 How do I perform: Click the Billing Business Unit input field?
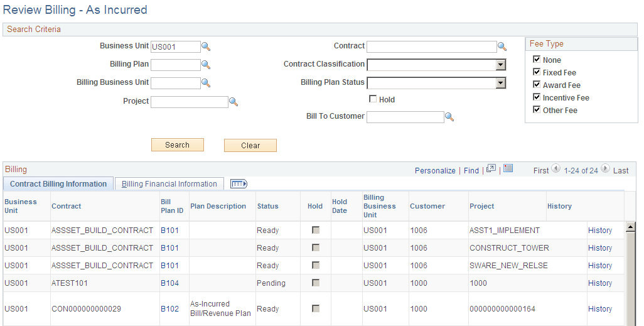click(176, 83)
